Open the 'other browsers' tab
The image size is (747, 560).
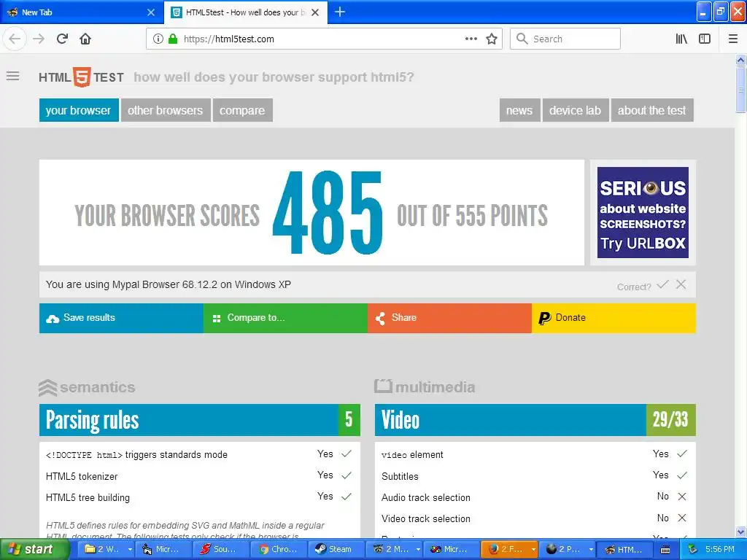tap(166, 110)
